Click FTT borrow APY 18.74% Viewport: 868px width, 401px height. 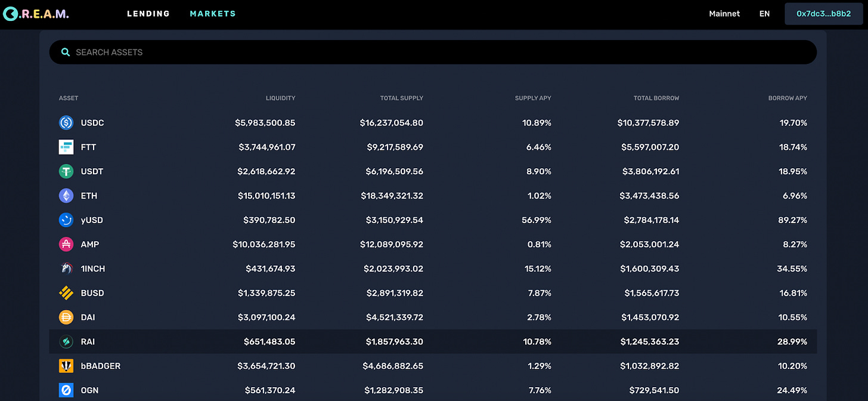click(792, 147)
